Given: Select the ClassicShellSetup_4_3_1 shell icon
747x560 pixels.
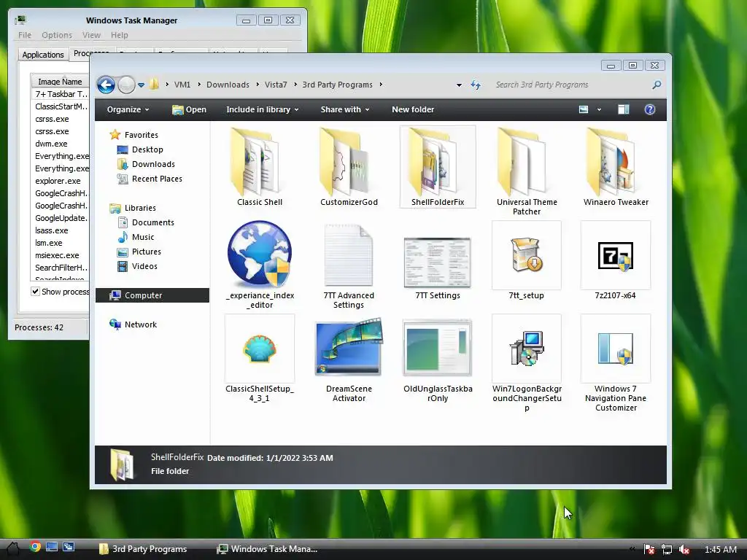Looking at the screenshot, I should coord(260,349).
